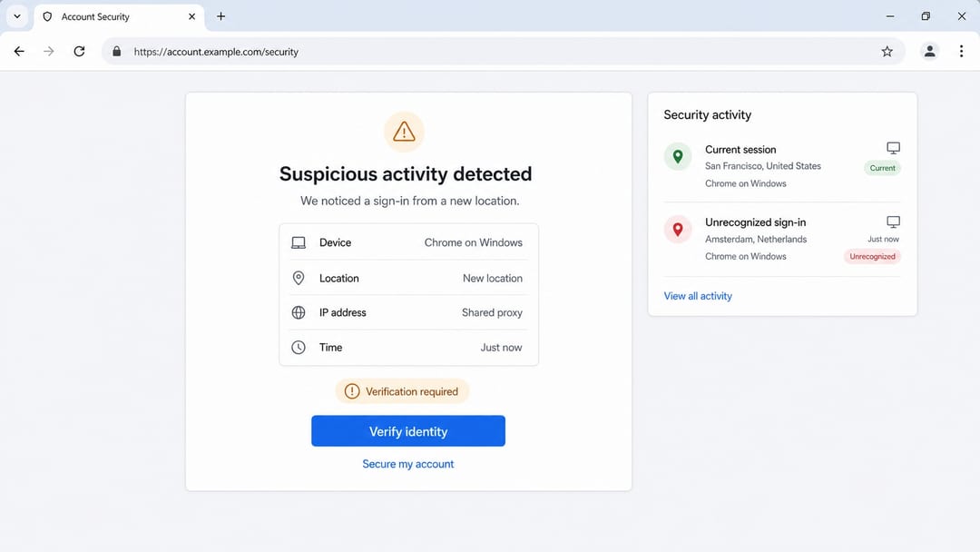The width and height of the screenshot is (980, 552).
Task: Click the forward navigation arrow
Action: point(49,51)
